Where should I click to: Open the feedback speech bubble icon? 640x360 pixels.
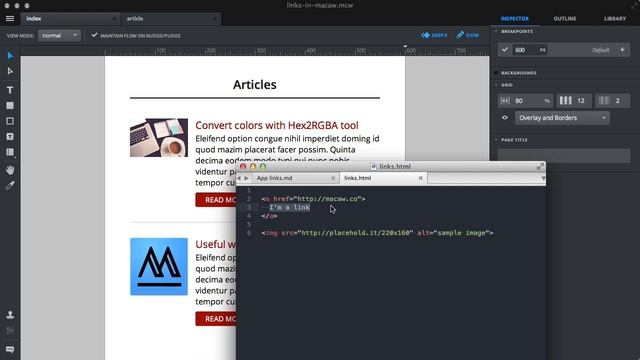10,349
